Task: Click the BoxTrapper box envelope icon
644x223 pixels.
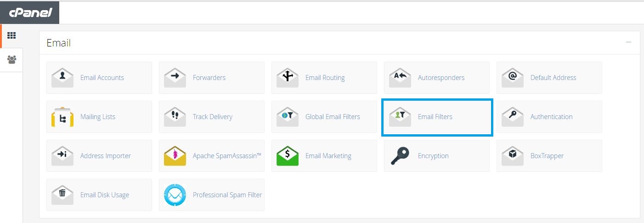Action: (x=513, y=156)
